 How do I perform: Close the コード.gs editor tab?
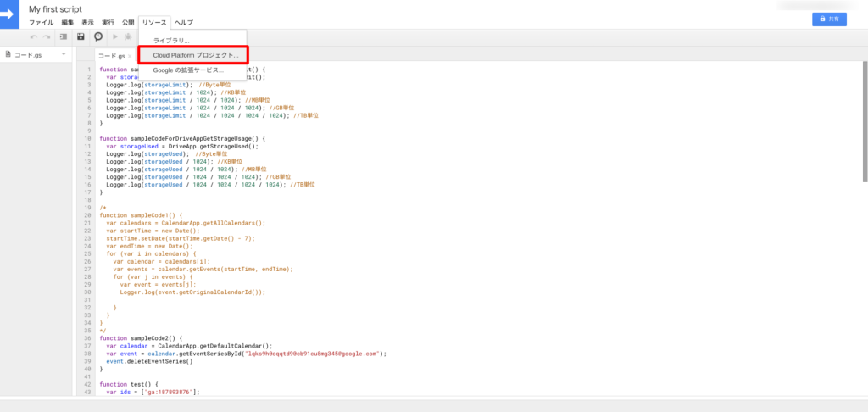click(x=130, y=57)
